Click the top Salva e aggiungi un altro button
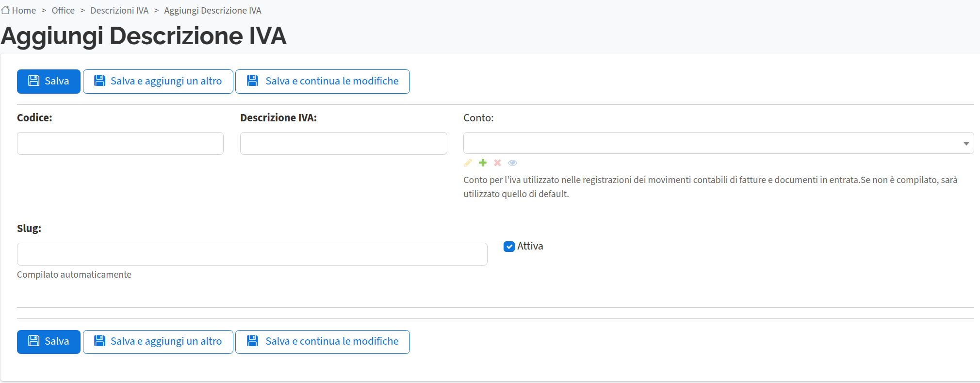The image size is (980, 383). click(x=158, y=82)
